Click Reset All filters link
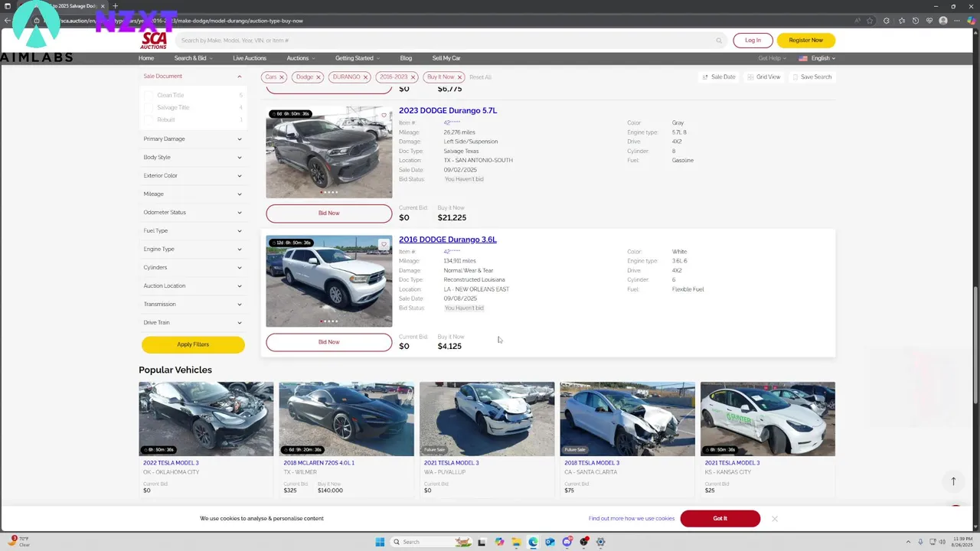The width and height of the screenshot is (980, 551). click(480, 77)
